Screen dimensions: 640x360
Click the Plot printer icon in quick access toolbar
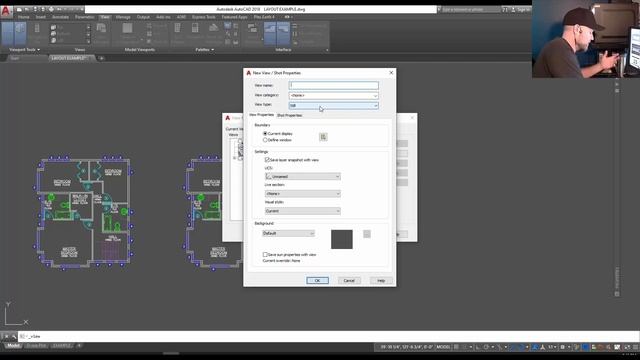coord(51,9)
